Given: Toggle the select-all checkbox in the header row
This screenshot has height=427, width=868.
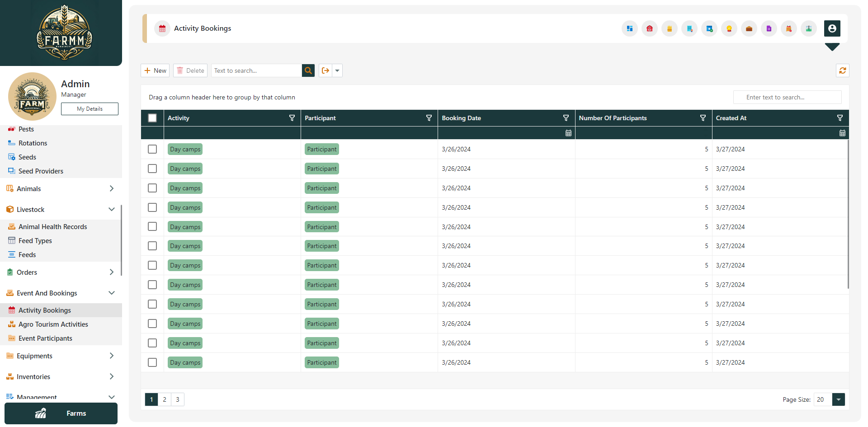Looking at the screenshot, I should pyautogui.click(x=152, y=117).
